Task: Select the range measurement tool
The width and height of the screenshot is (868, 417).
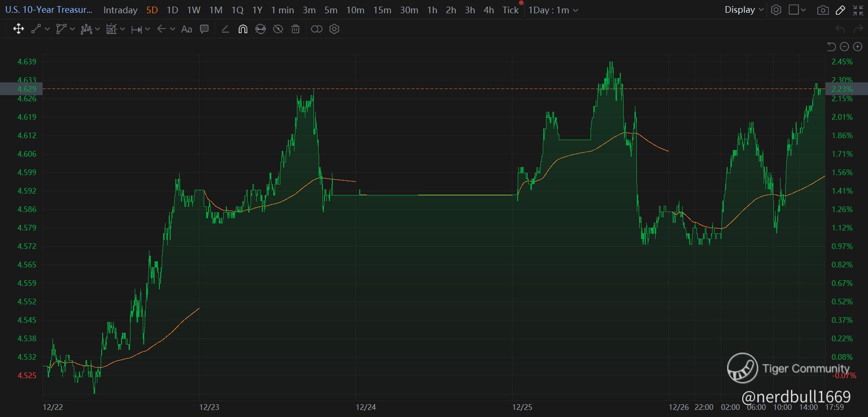Action: (136, 29)
